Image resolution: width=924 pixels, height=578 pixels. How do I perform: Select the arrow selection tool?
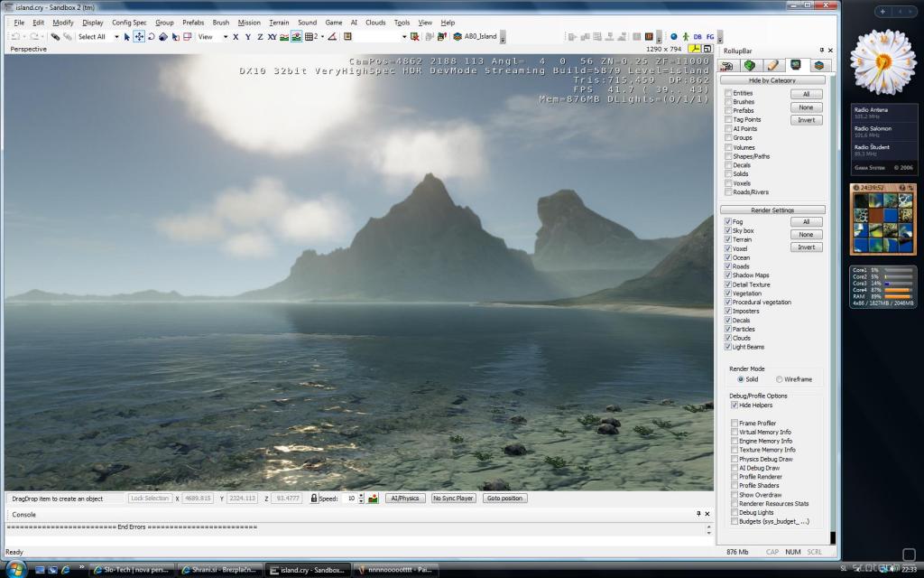click(126, 36)
